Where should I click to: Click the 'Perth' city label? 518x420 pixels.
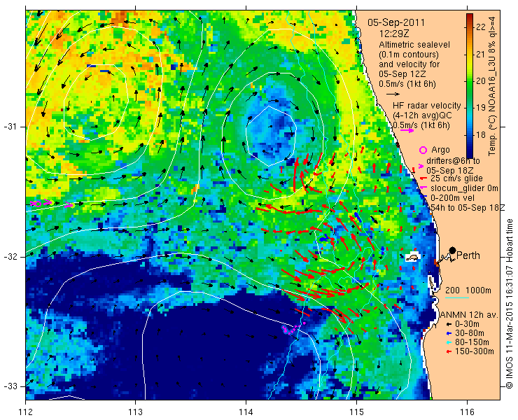(468, 255)
